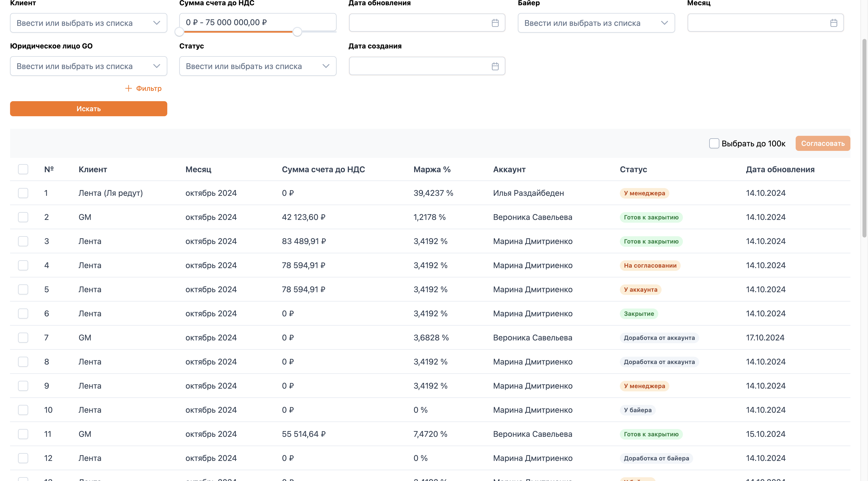The height and width of the screenshot is (481, 868).
Task: Click the У байера status badge in row 10
Action: (x=637, y=410)
